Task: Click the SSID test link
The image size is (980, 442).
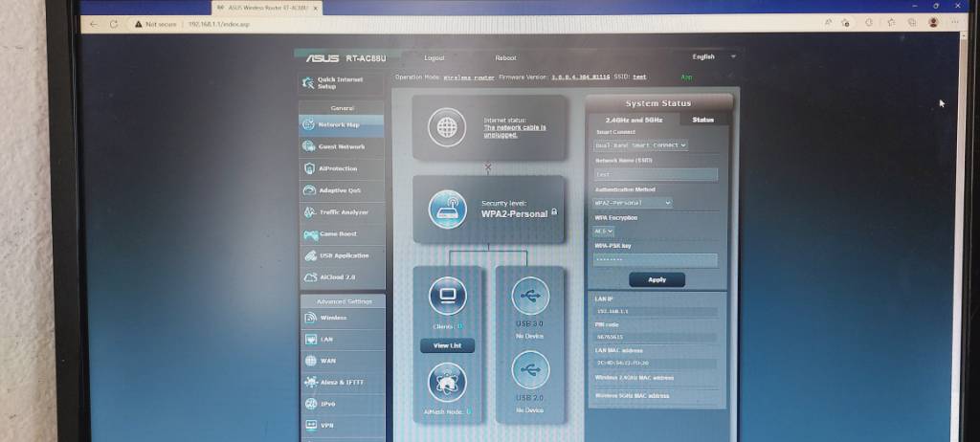Action: pyautogui.click(x=639, y=77)
